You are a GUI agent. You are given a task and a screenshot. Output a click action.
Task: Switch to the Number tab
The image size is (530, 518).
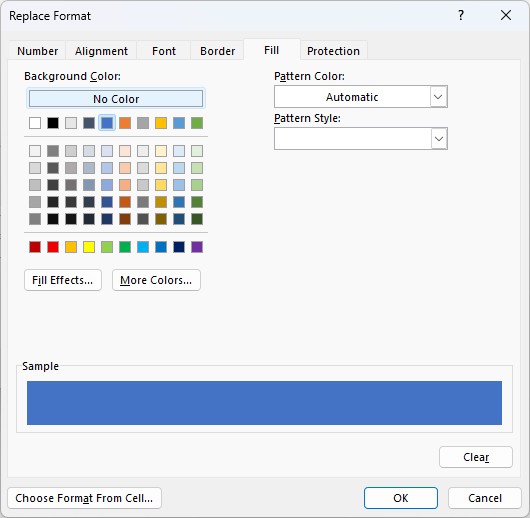coord(38,51)
